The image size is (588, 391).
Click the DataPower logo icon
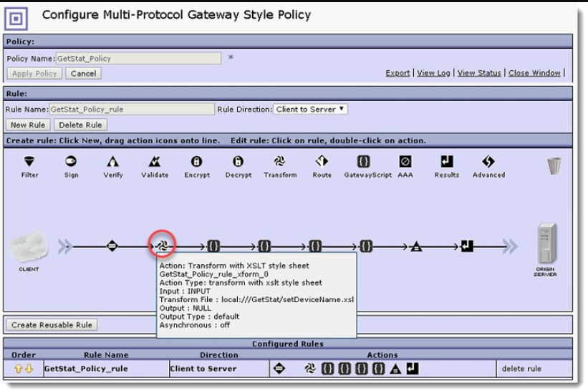click(x=16, y=19)
